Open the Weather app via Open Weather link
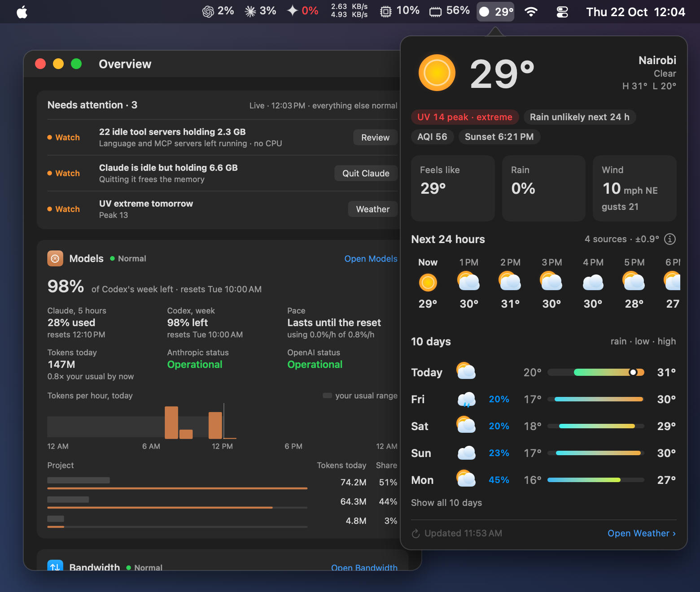This screenshot has height=592, width=700. [x=642, y=533]
